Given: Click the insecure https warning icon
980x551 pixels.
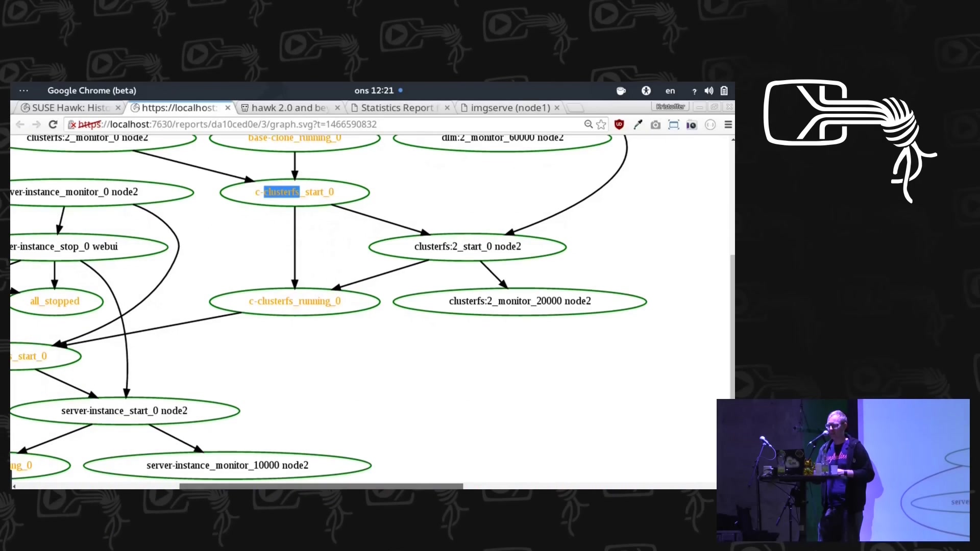Looking at the screenshot, I should [x=72, y=124].
